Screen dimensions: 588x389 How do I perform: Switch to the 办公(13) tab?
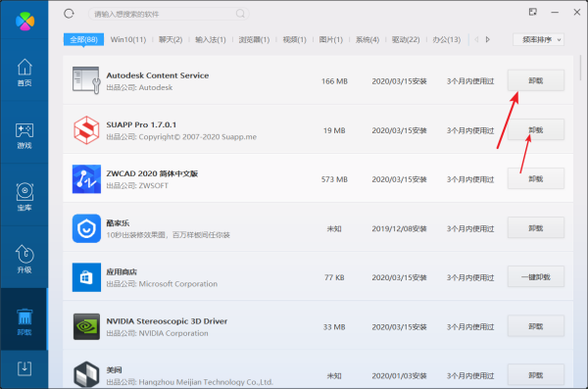pos(446,39)
